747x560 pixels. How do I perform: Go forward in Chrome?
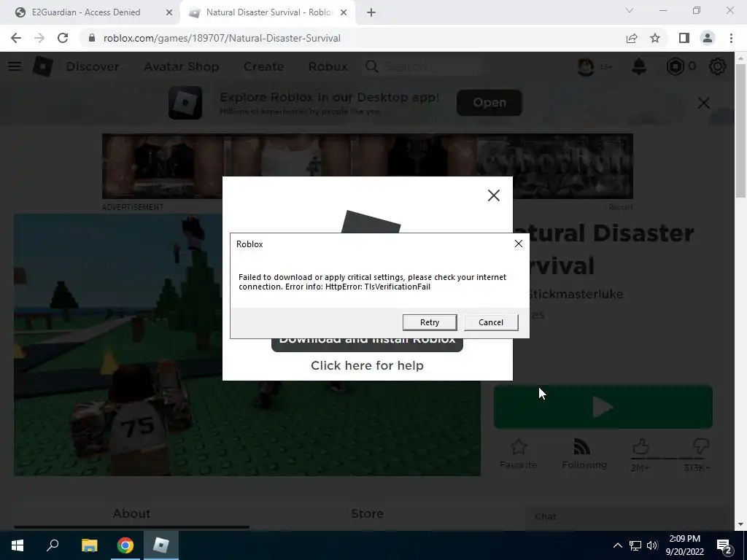[x=39, y=38]
